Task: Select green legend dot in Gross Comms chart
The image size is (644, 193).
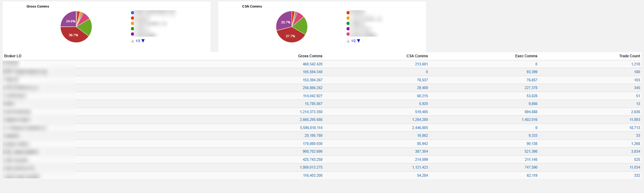Action: pos(132,29)
